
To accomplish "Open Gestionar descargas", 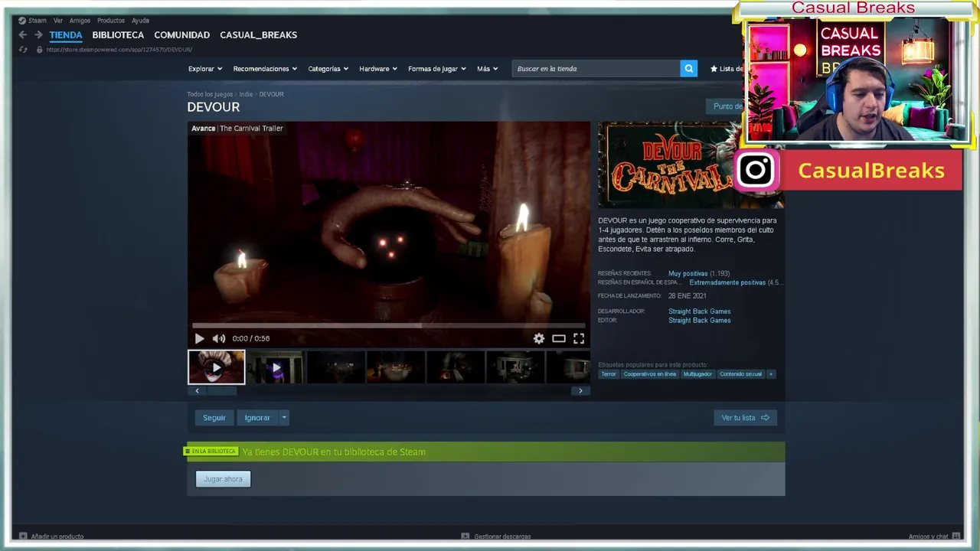I will [496, 536].
